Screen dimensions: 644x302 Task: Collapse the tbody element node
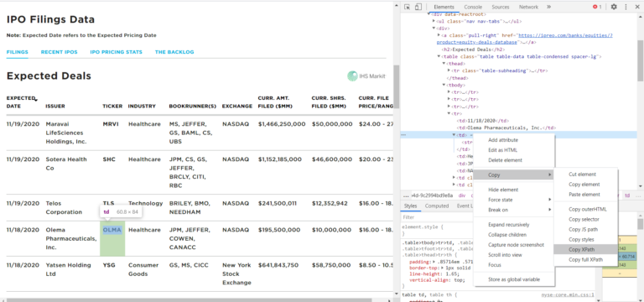(x=444, y=85)
